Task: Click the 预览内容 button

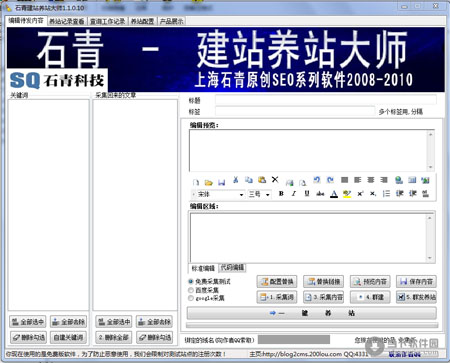Action: click(370, 282)
